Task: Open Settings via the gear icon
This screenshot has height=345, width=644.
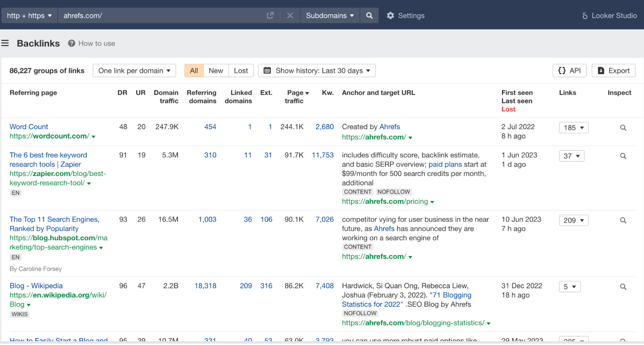Action: (390, 16)
